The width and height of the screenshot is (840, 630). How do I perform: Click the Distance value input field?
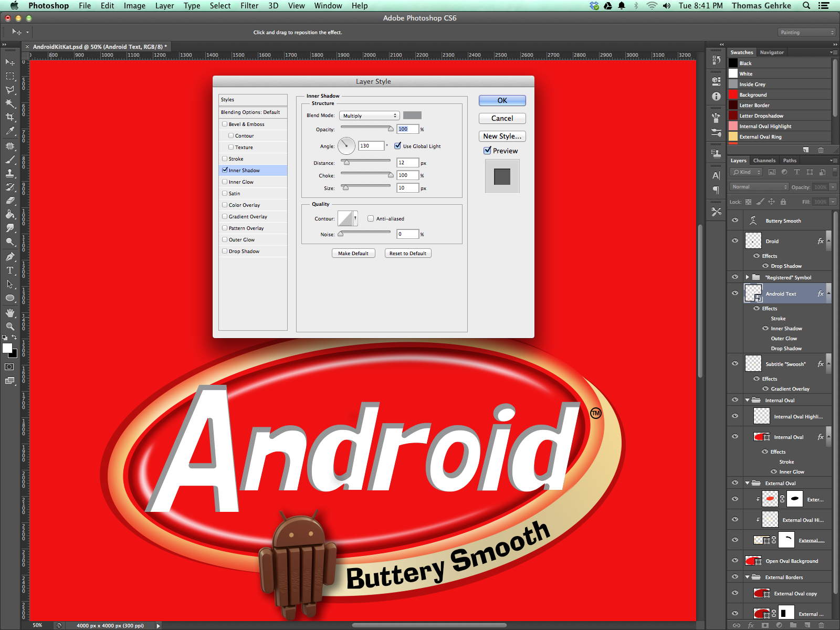[408, 163]
